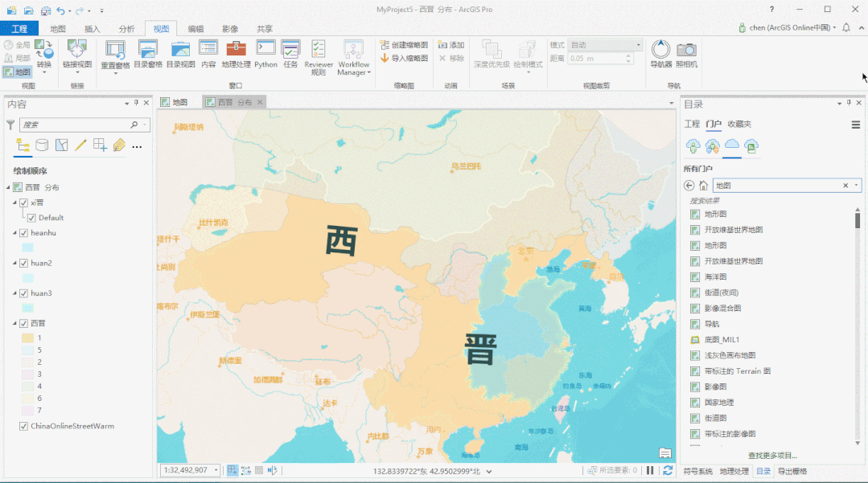
Task: Refresh the map view in status bar
Action: pos(668,470)
